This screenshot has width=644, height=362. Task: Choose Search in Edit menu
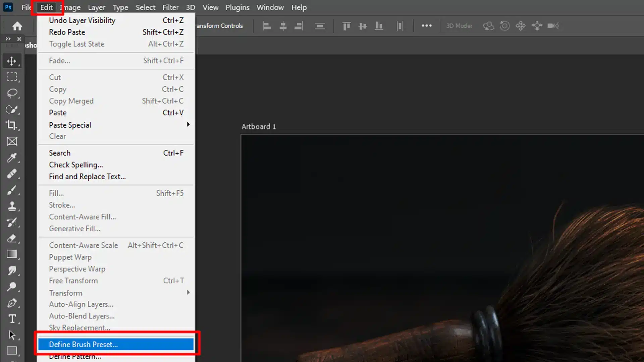(x=116, y=153)
